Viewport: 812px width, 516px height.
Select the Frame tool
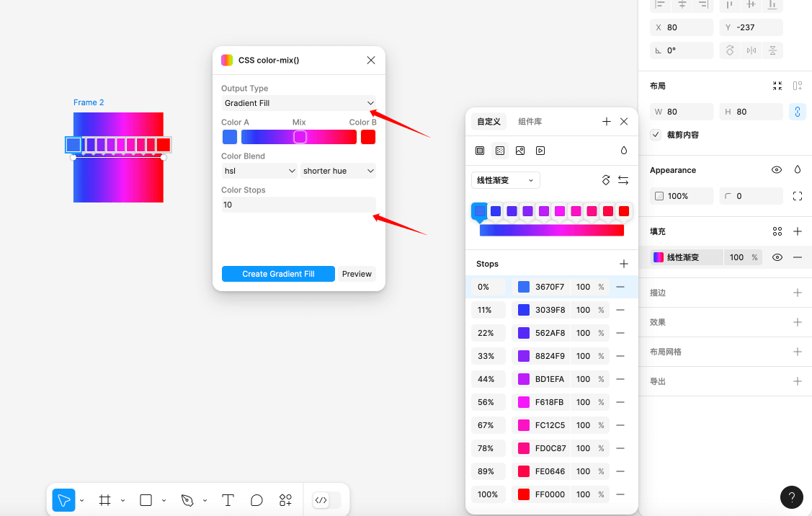click(x=104, y=499)
